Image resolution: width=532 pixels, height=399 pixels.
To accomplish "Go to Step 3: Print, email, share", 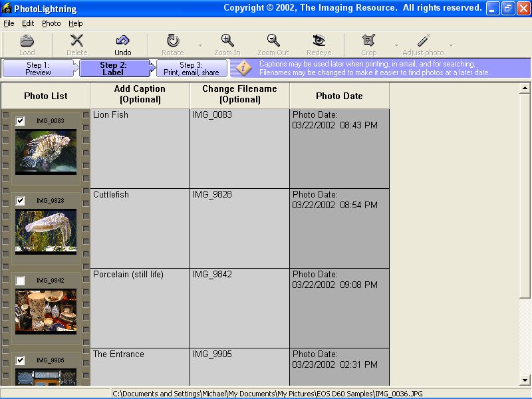I will coord(192,68).
